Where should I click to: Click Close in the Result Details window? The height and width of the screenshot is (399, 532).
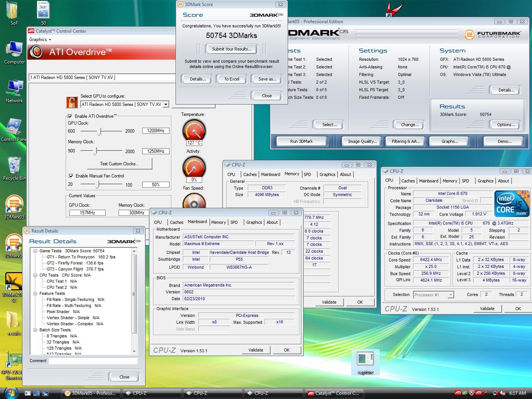coord(124,377)
